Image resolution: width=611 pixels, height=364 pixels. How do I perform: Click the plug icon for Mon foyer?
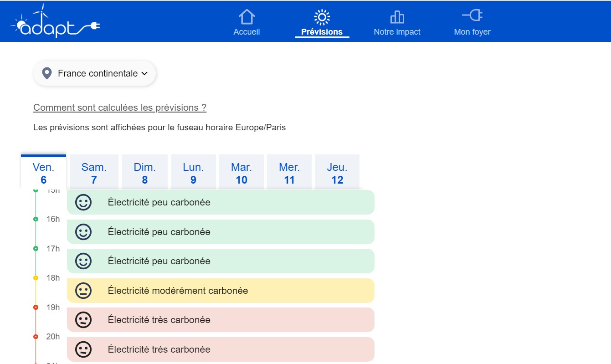click(472, 16)
